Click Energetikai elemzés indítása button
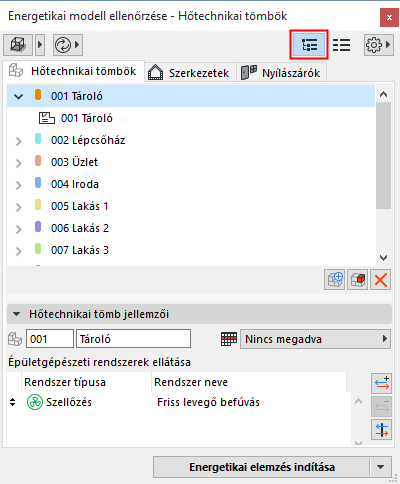Viewport: 400px width, 484px height. click(262, 467)
